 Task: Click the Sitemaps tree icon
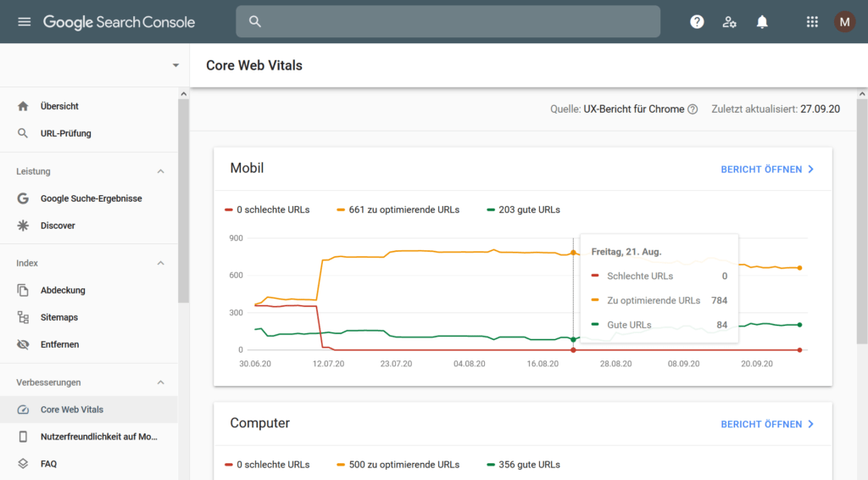(23, 317)
